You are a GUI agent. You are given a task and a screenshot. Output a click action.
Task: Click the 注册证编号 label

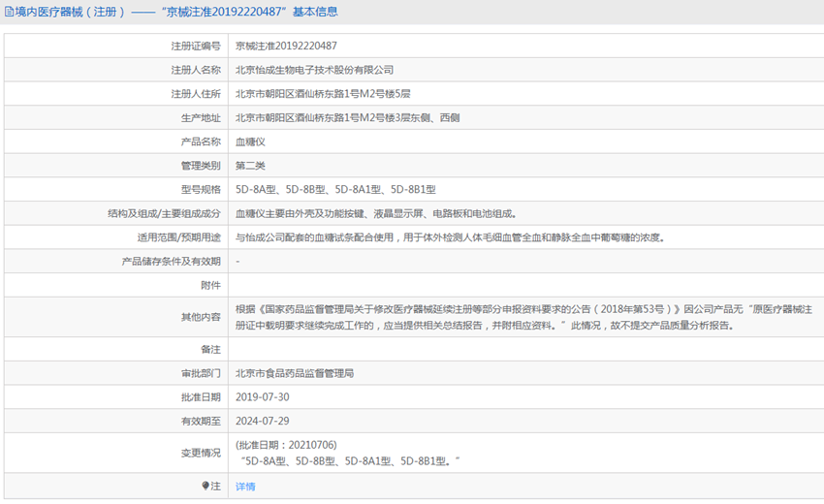point(196,46)
